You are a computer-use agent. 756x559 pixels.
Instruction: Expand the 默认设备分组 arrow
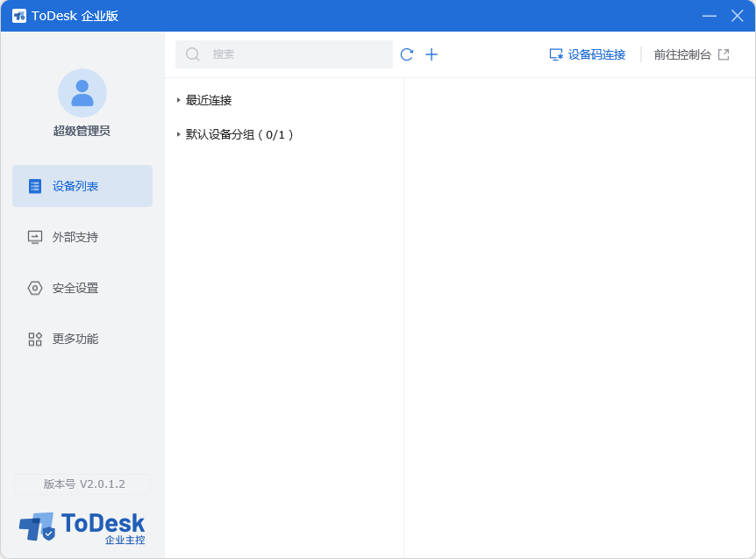(178, 134)
